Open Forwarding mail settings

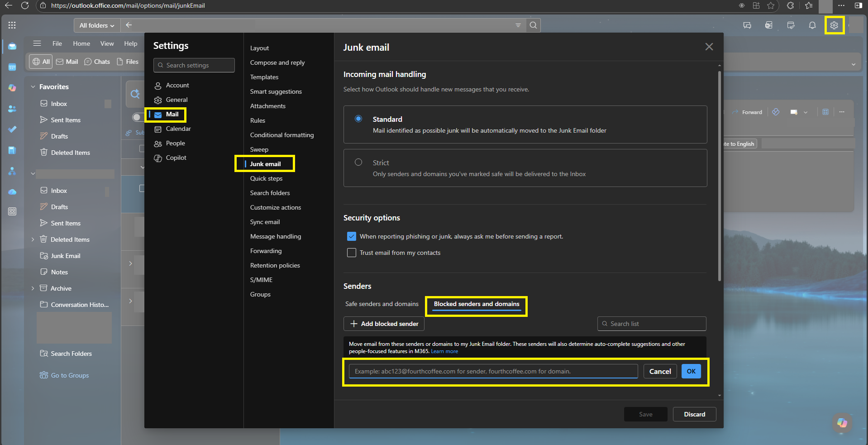266,251
